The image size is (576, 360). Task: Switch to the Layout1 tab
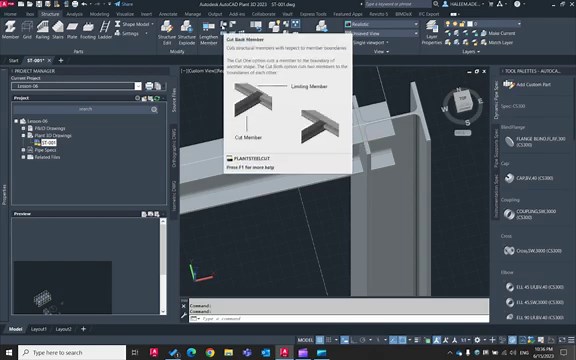click(39, 329)
